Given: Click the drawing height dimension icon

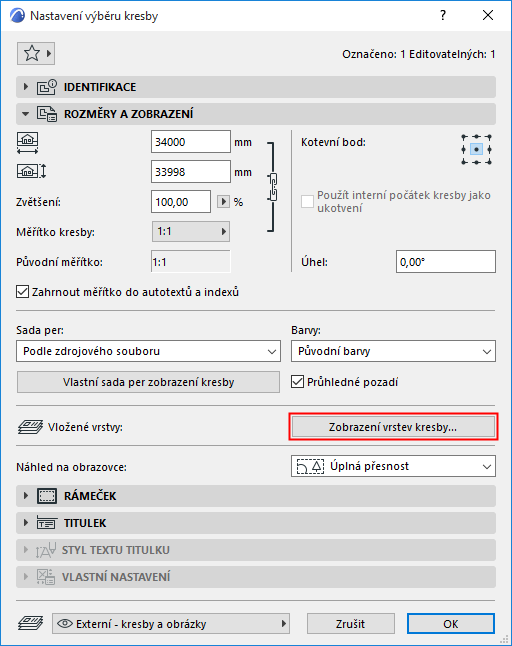Looking at the screenshot, I should (31, 171).
